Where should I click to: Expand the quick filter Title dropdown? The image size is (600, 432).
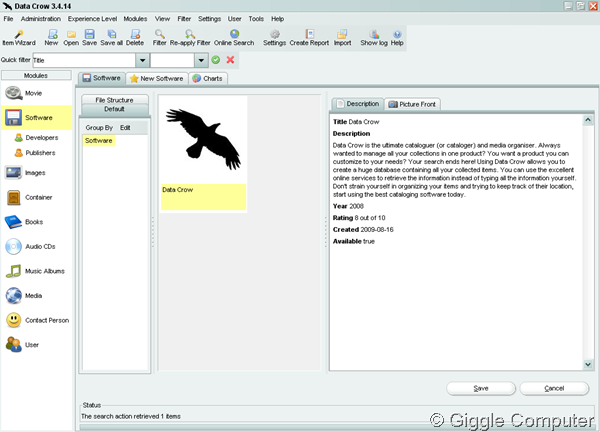pos(142,60)
